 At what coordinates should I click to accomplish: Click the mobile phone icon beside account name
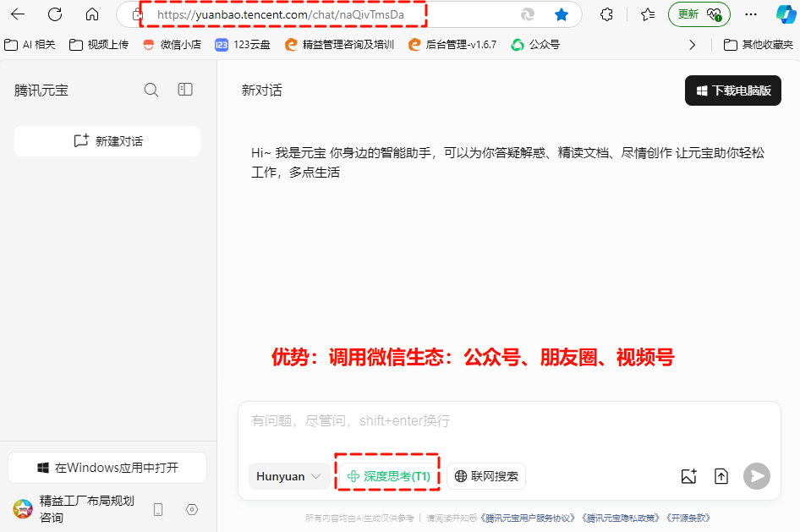click(x=158, y=509)
